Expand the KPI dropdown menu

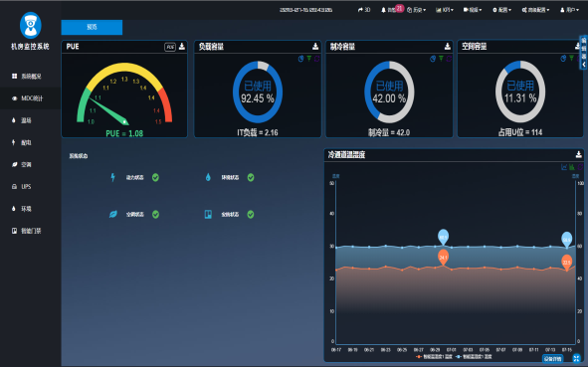click(x=445, y=10)
